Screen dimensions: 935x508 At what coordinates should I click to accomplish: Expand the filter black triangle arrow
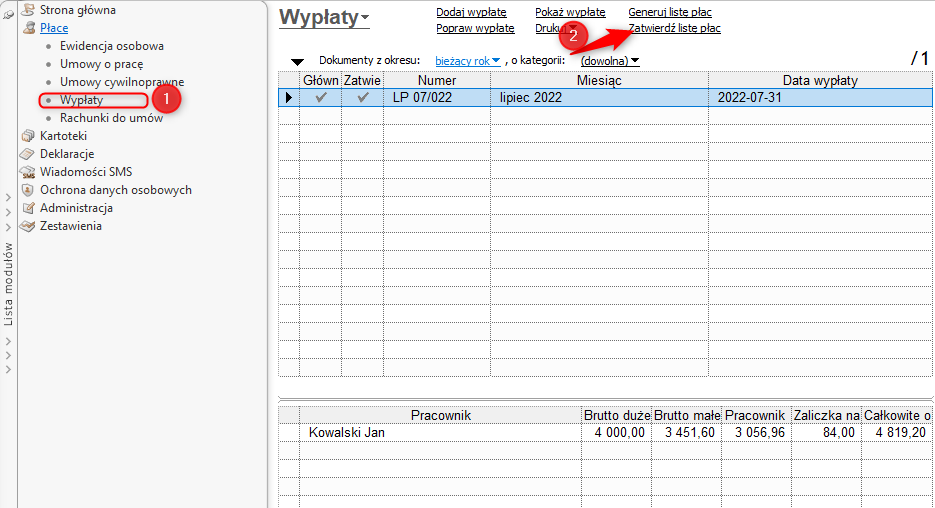click(297, 61)
